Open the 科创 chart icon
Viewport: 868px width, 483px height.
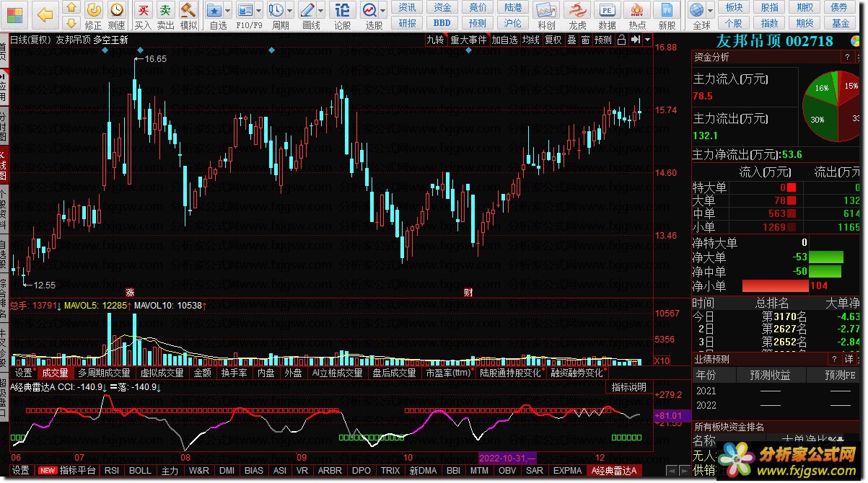coord(546,10)
